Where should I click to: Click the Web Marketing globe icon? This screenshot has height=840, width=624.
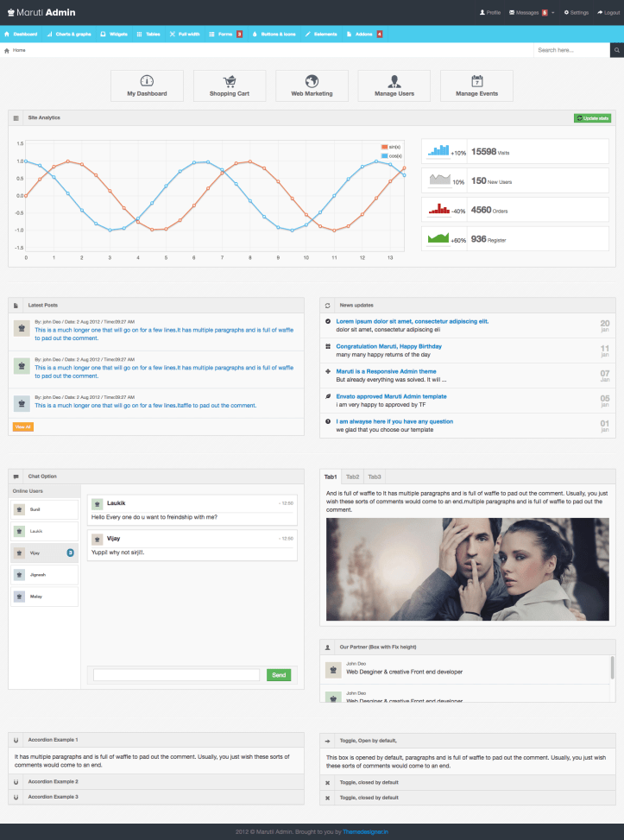tap(312, 81)
